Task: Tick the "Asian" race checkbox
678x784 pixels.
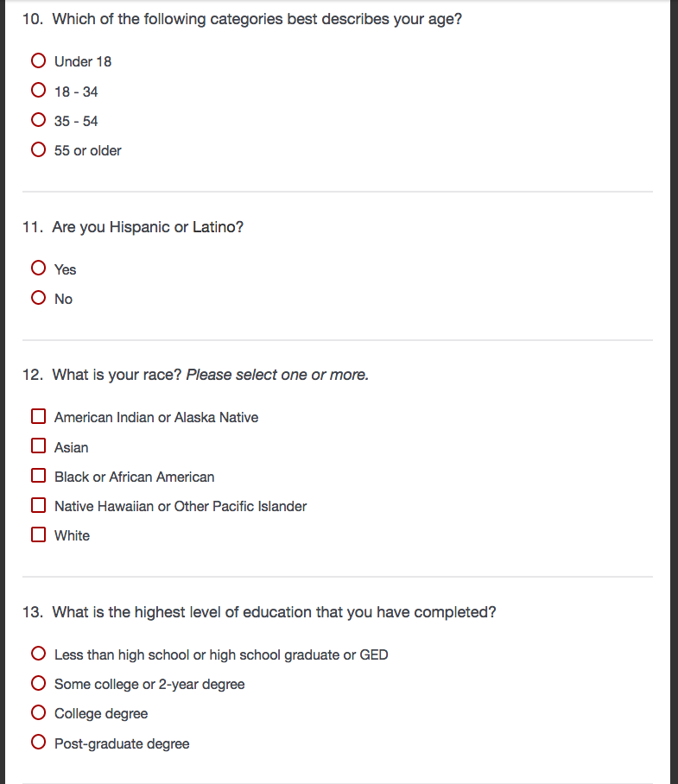Action: [38, 446]
